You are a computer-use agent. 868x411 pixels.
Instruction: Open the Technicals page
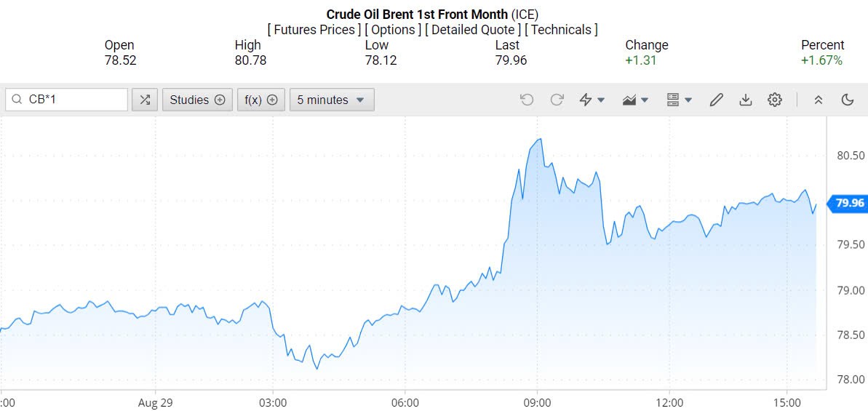561,30
